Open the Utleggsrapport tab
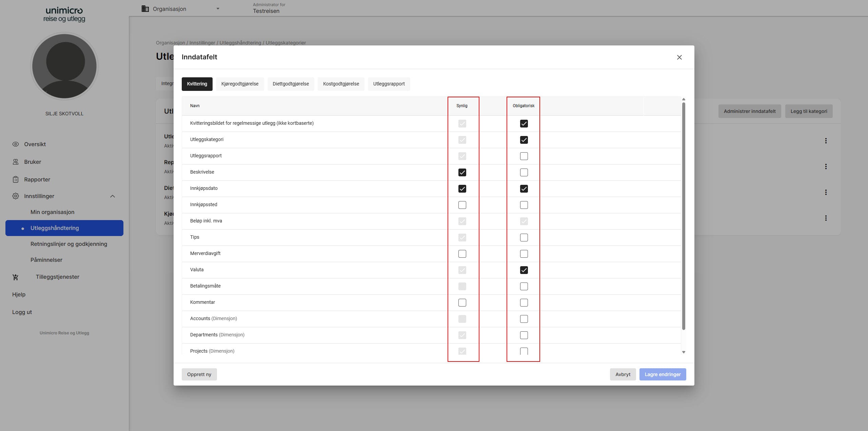The width and height of the screenshot is (868, 431). tap(389, 84)
